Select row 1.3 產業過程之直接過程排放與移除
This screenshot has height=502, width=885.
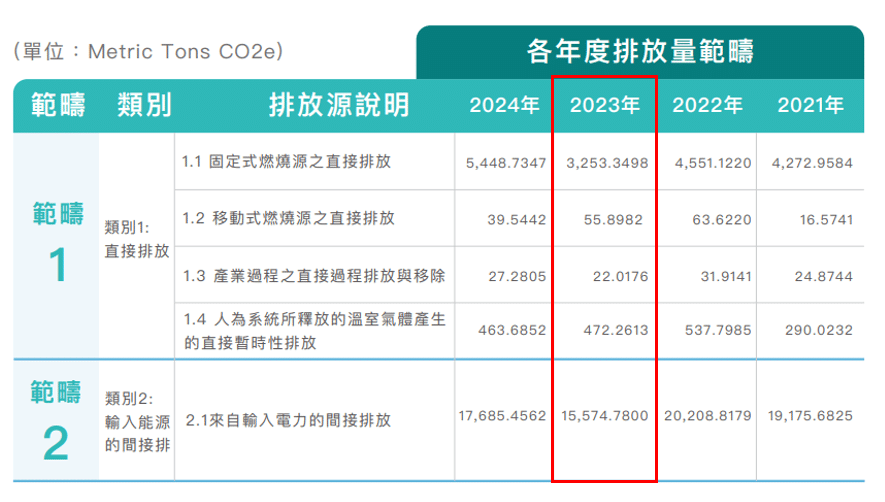(314, 276)
